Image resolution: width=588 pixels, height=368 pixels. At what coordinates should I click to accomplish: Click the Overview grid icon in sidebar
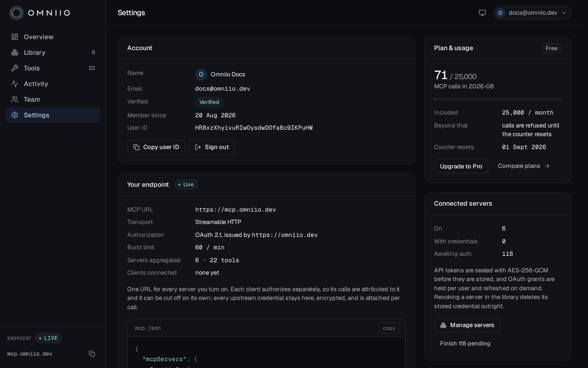pos(14,37)
